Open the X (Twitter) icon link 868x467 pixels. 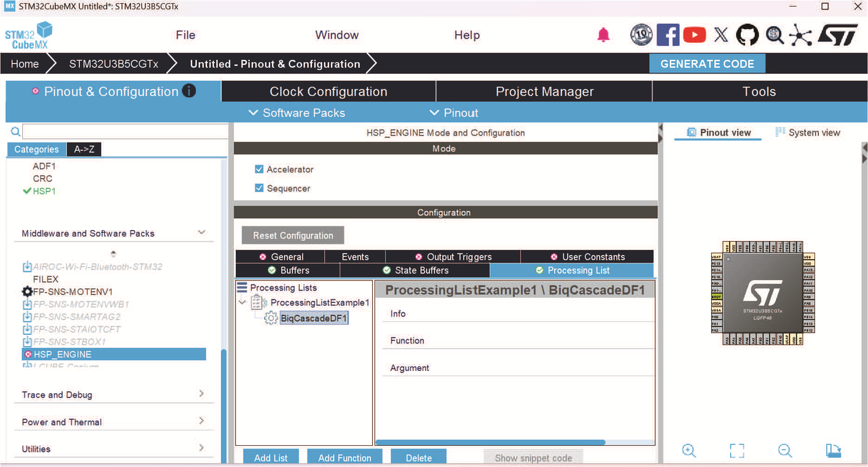(x=721, y=35)
